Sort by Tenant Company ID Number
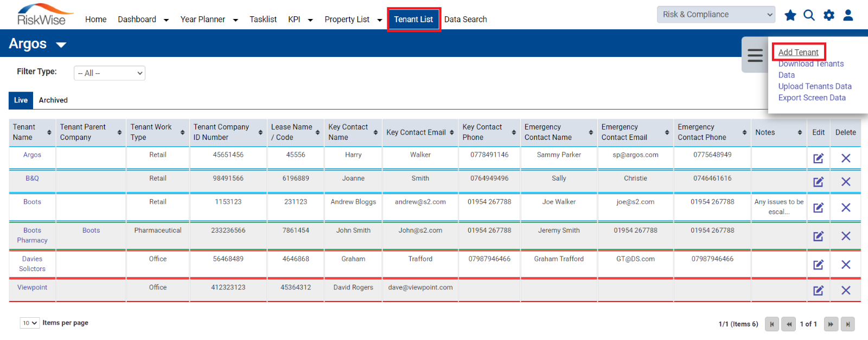Screen dimensions: 868x340 (x=260, y=132)
